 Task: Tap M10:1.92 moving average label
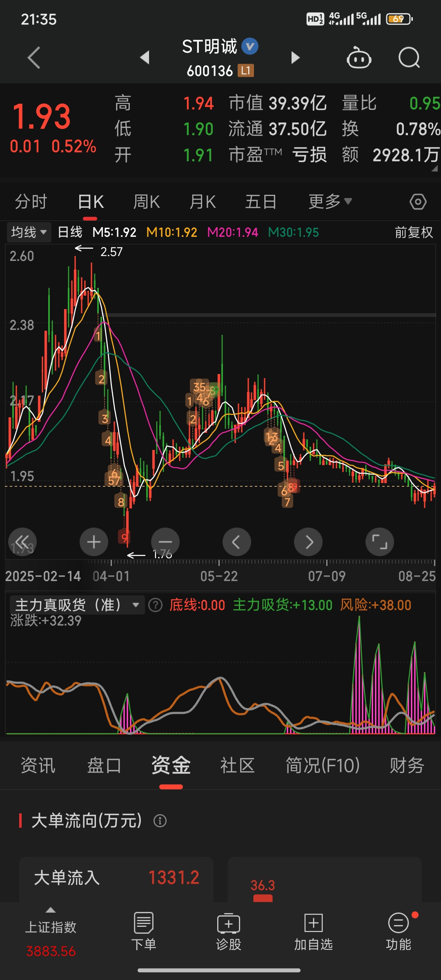(x=171, y=232)
